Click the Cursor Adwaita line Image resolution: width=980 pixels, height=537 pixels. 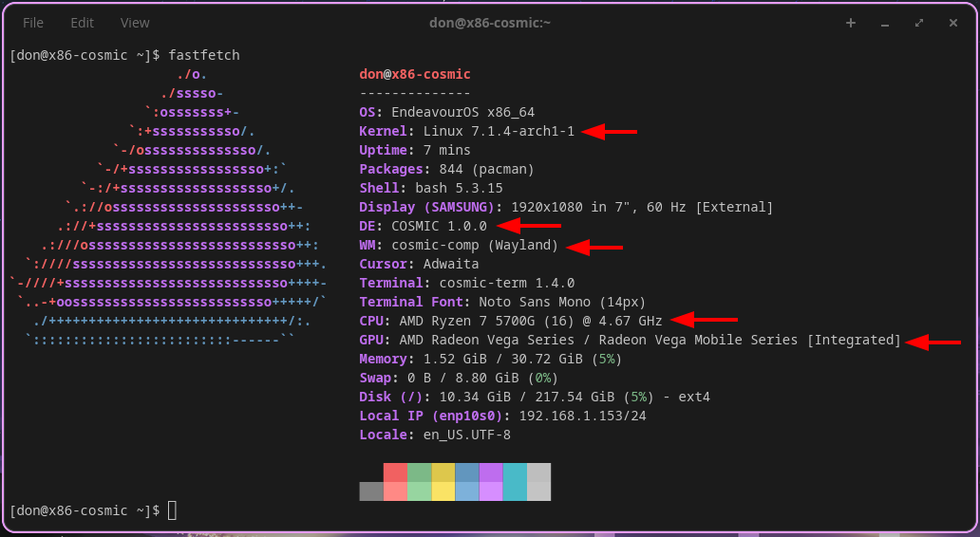[x=420, y=264]
